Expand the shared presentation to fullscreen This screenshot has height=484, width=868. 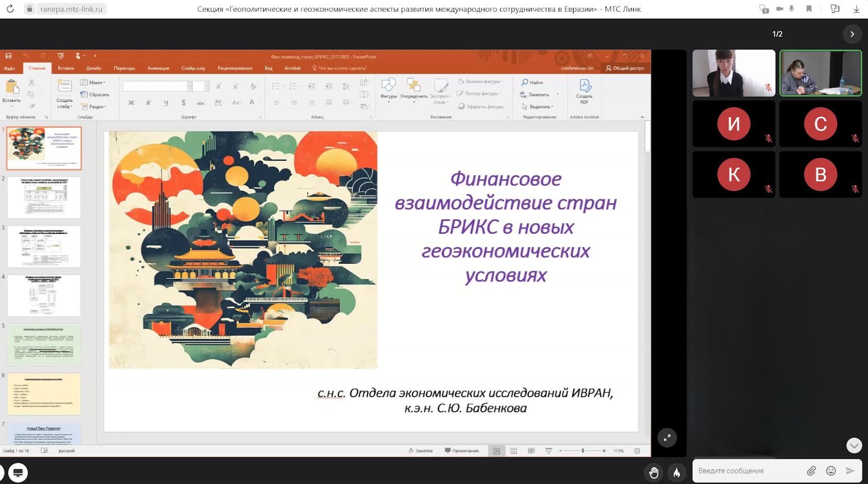point(667,438)
